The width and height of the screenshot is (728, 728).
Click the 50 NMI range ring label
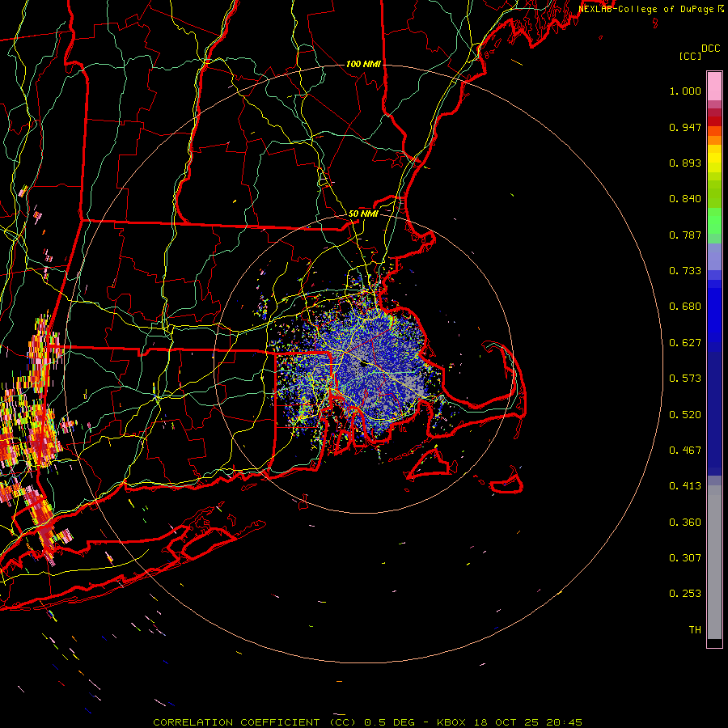pyautogui.click(x=363, y=214)
